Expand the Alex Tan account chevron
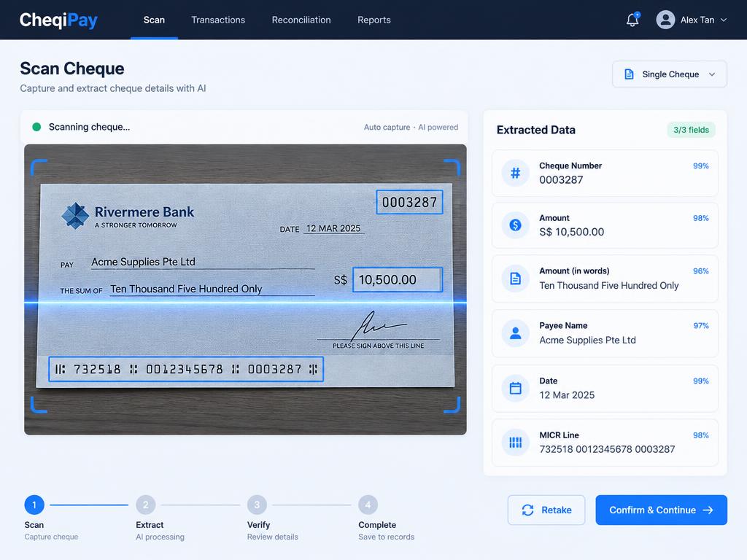747x560 pixels. coord(723,20)
